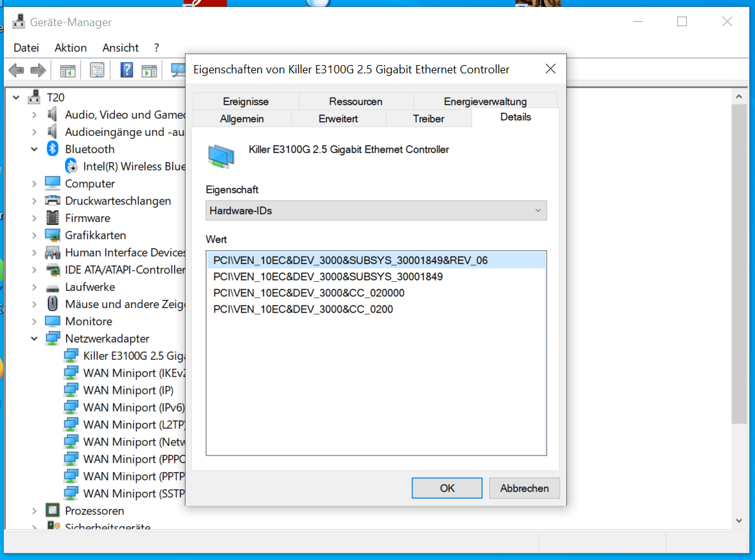Open the ? help menu
Screen dimensions: 755x560
tap(156, 48)
